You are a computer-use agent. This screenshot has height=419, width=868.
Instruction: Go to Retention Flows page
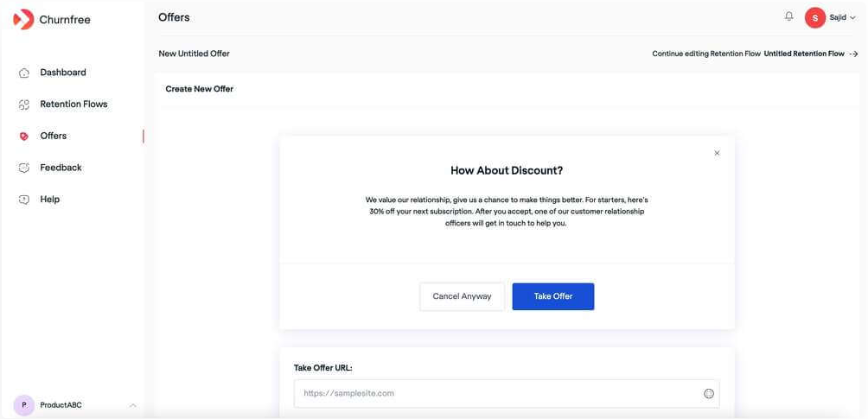point(73,105)
